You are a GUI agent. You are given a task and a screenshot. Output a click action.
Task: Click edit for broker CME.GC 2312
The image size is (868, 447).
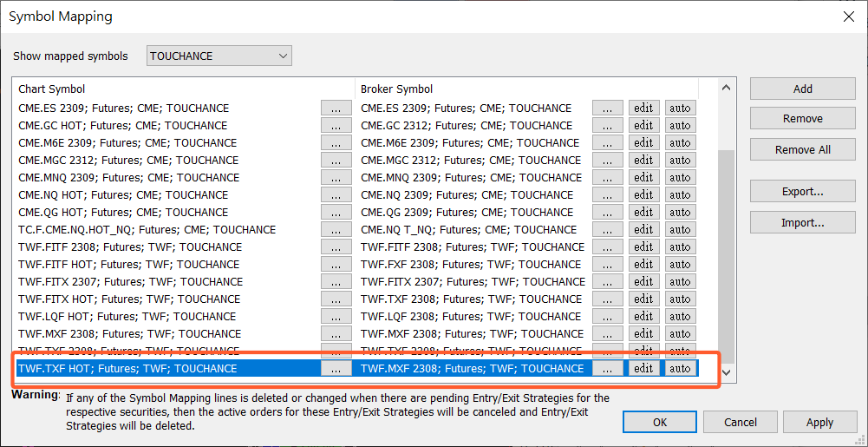pos(643,126)
